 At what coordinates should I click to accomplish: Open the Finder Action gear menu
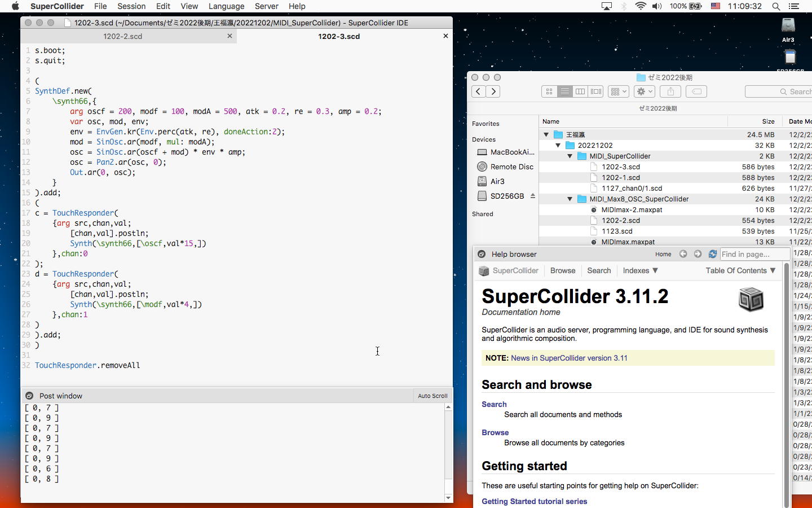644,91
